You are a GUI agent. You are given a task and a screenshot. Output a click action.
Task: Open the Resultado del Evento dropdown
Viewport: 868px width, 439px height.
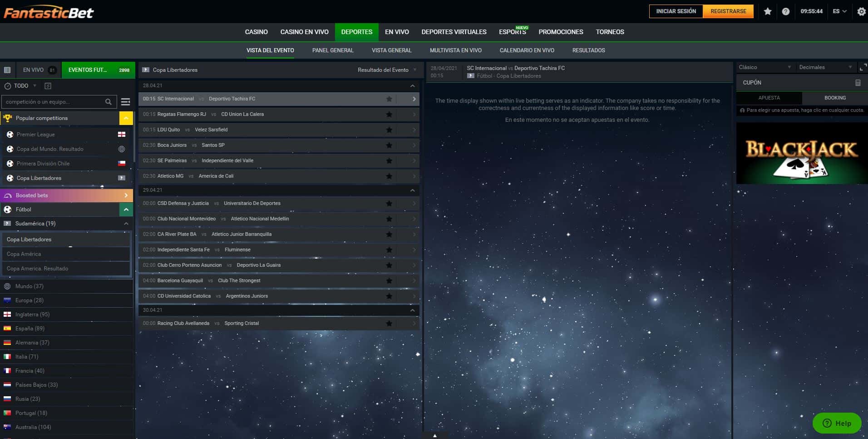coord(387,70)
